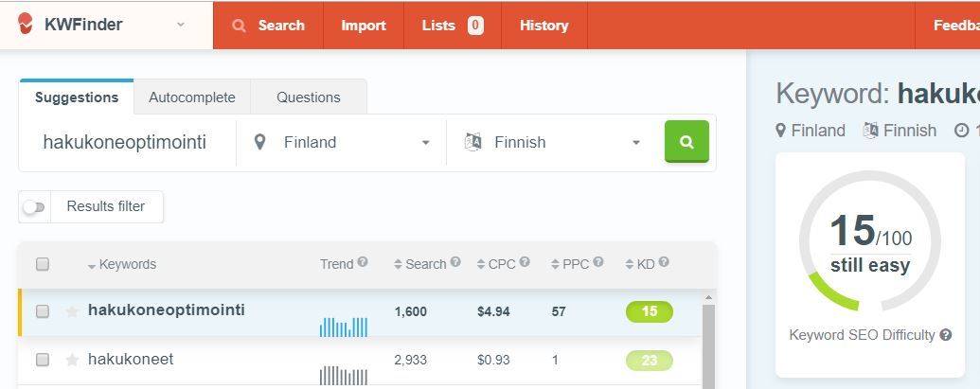The width and height of the screenshot is (980, 389).
Task: Click the Finnish language icon in keyword panel
Action: click(870, 131)
